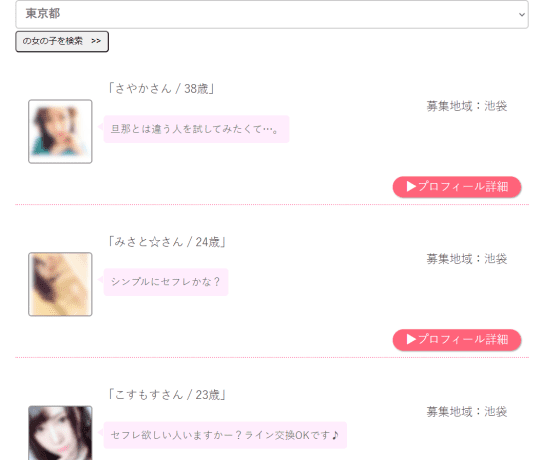Image resolution: width=540 pixels, height=460 pixels.
Task: Click play triangle icon on first プロフィール詳細
Action: click(x=411, y=187)
